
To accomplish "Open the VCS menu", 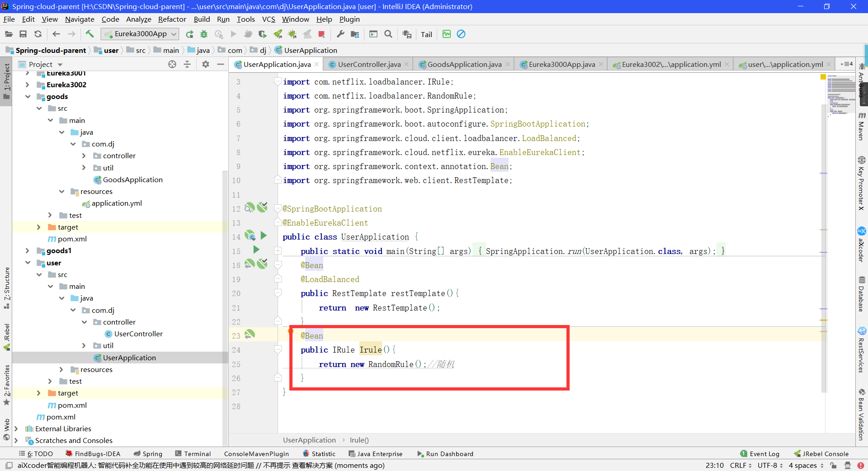I will click(269, 19).
